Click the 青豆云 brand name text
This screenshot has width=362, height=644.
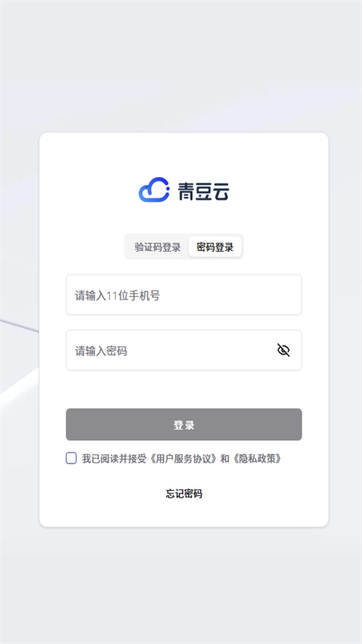pyautogui.click(x=204, y=191)
